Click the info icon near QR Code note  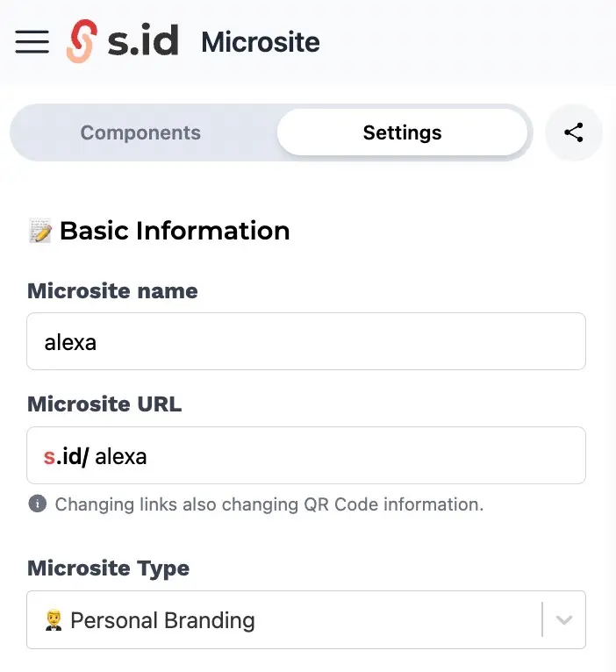tap(38, 504)
